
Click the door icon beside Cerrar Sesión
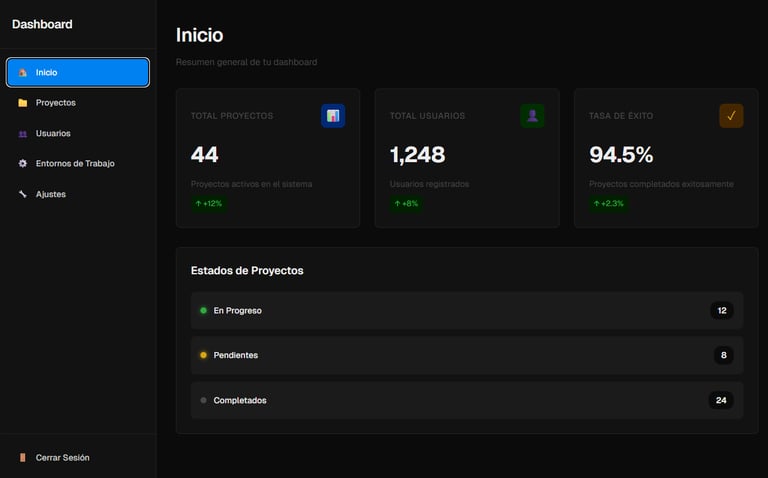click(x=23, y=457)
